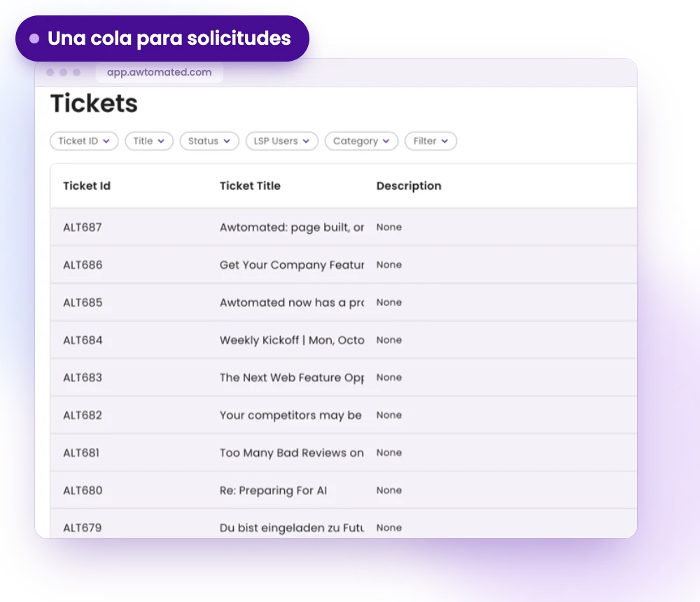Click the 'None' description in row ALT687
The width and height of the screenshot is (700, 602).
(388, 227)
